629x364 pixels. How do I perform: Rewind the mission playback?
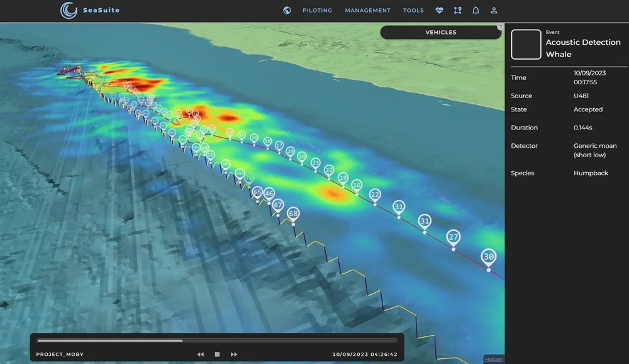tap(200, 355)
